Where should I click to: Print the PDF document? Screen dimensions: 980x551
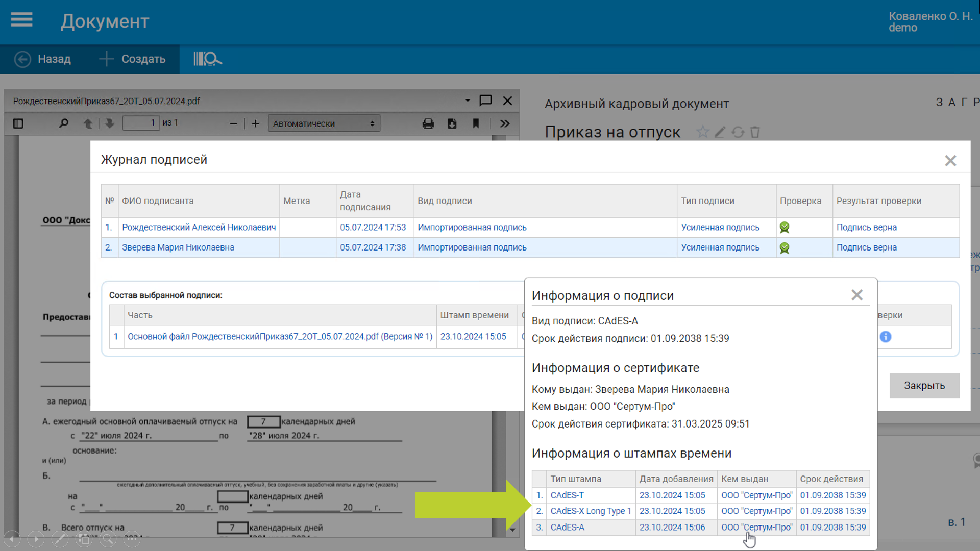(x=428, y=123)
